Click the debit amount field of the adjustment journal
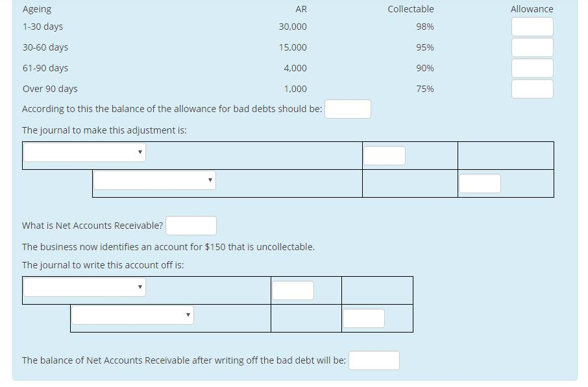This screenshot has height=387, width=588. pyautogui.click(x=384, y=156)
